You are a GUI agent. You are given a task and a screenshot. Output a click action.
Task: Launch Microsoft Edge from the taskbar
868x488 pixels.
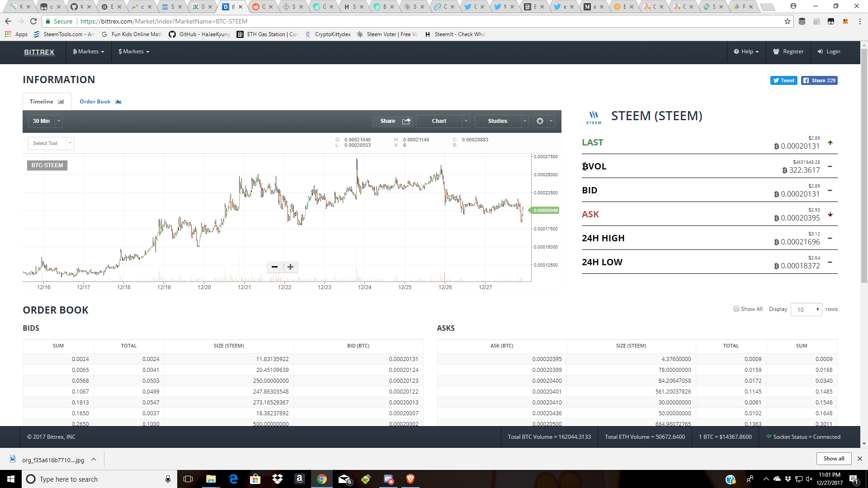tap(233, 479)
